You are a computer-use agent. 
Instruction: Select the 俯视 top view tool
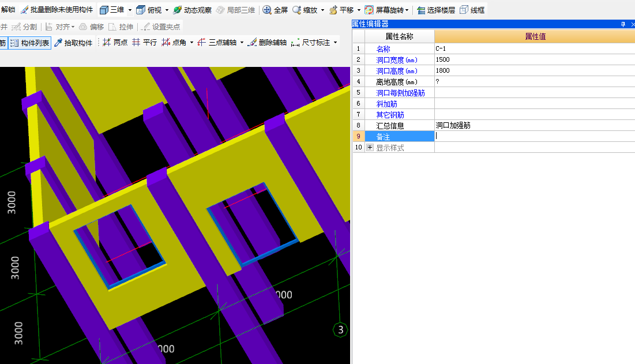149,10
